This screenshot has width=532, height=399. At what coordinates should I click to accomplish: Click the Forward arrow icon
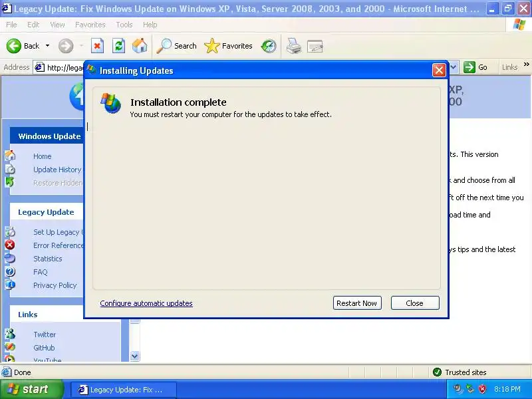[x=66, y=46]
